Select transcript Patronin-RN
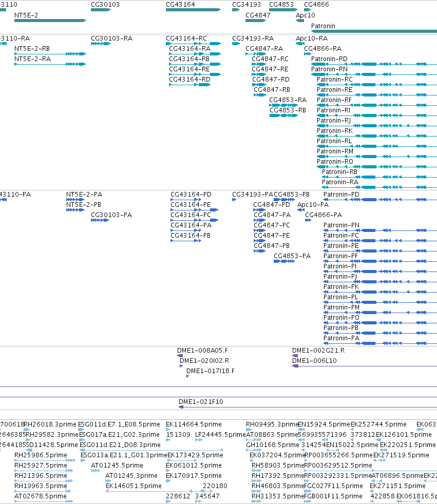437x504 pixels. [x=329, y=69]
